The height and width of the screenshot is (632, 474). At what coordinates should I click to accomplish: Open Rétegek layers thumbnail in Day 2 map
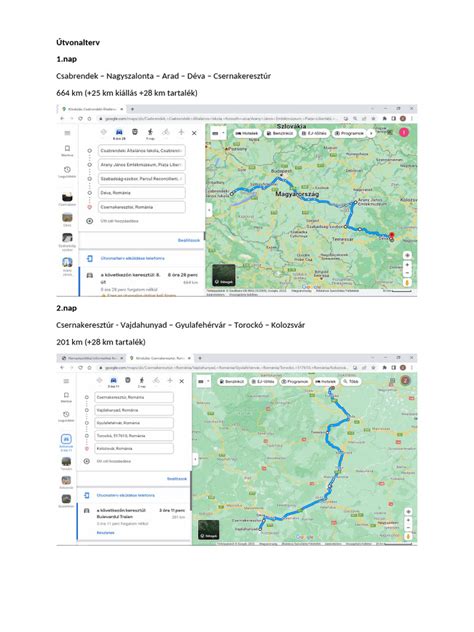[x=209, y=530]
